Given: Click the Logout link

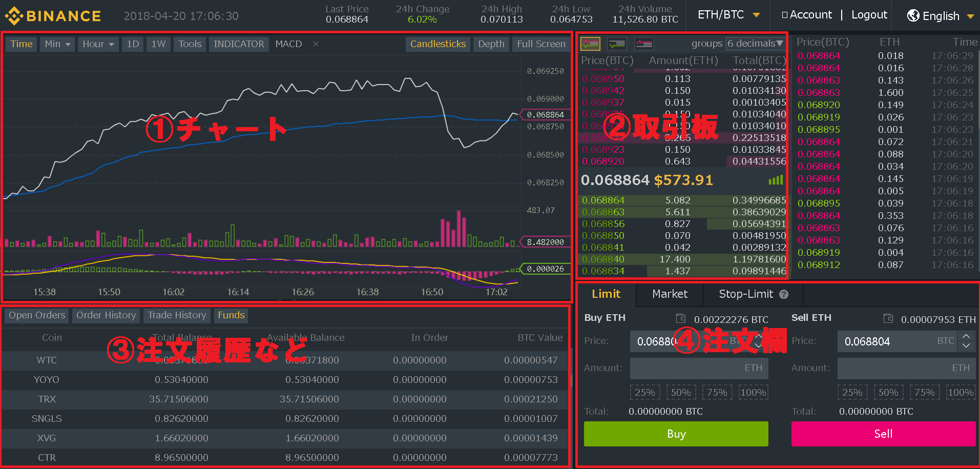Looking at the screenshot, I should [x=869, y=15].
